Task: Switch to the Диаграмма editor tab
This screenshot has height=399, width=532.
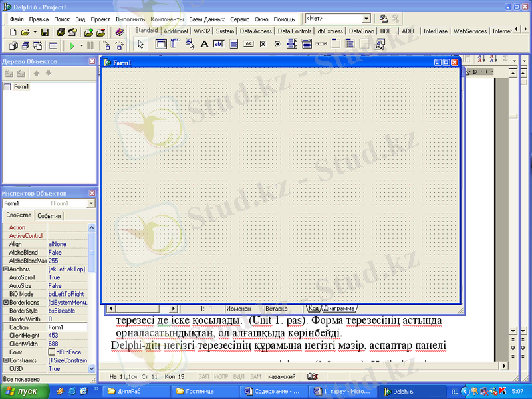Action: 338,308
